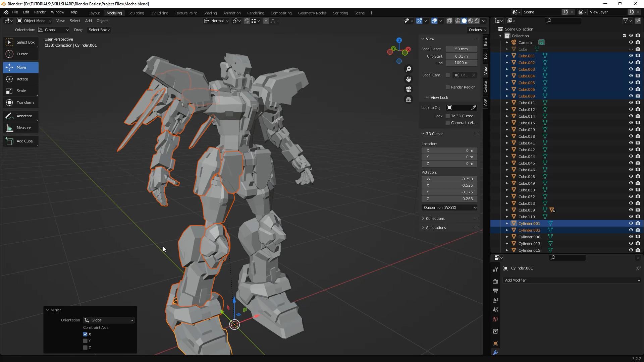Enable the Render Region checkbox
This screenshot has height=362, width=644.
[448, 87]
